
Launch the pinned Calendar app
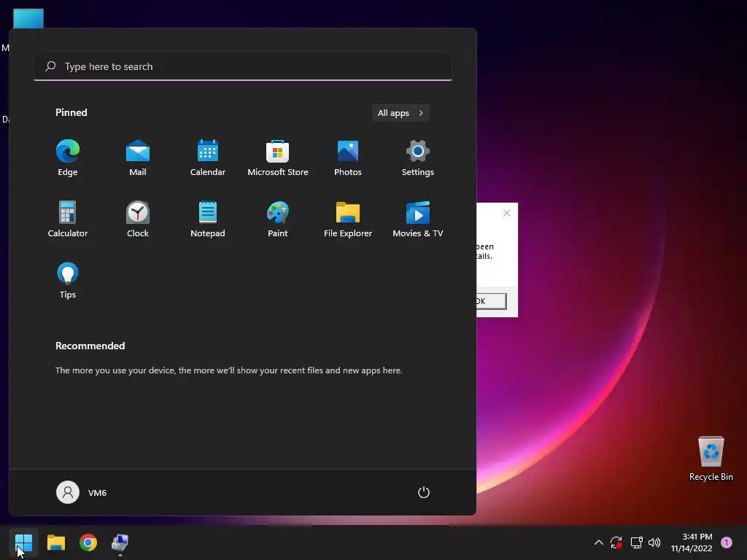point(208,158)
